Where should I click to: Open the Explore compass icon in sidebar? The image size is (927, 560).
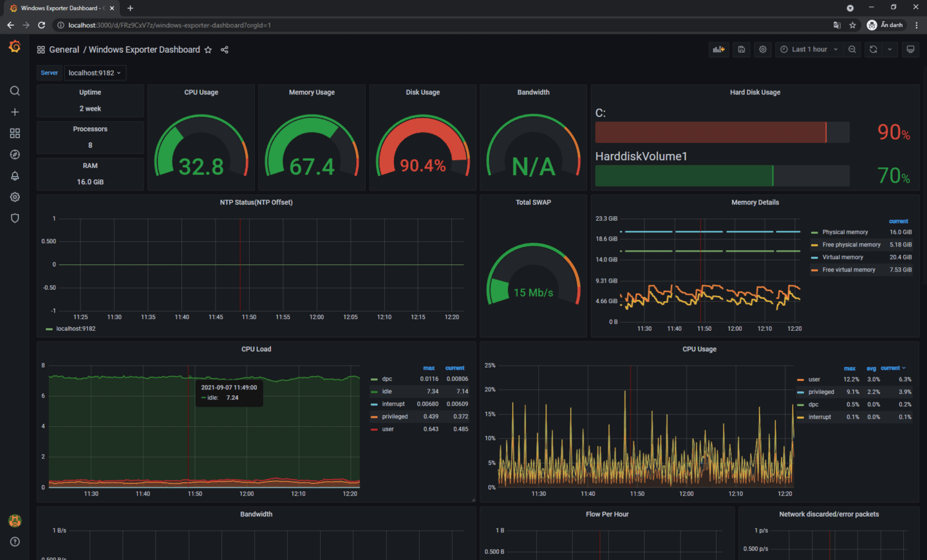click(x=15, y=154)
